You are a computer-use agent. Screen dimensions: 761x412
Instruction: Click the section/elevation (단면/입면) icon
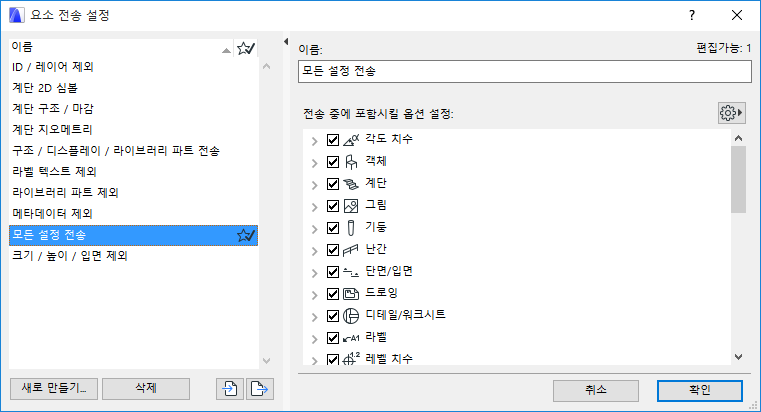click(x=351, y=272)
